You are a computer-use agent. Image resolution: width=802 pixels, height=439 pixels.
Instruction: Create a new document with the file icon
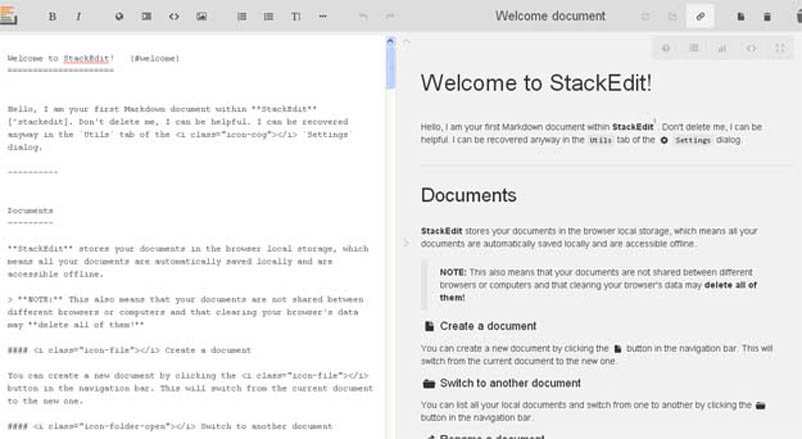coord(741,17)
